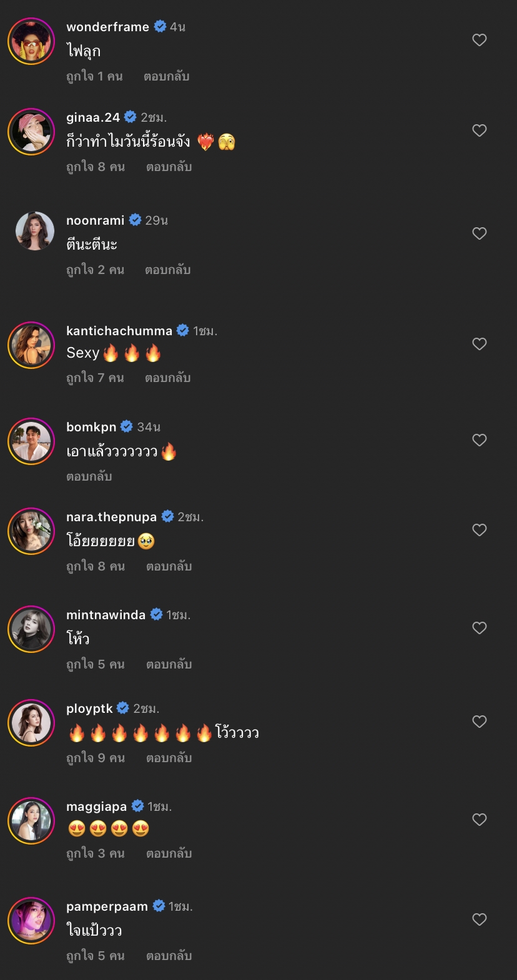This screenshot has width=517, height=980.
Task: Like bomkpn's comment
Action: tap(480, 441)
